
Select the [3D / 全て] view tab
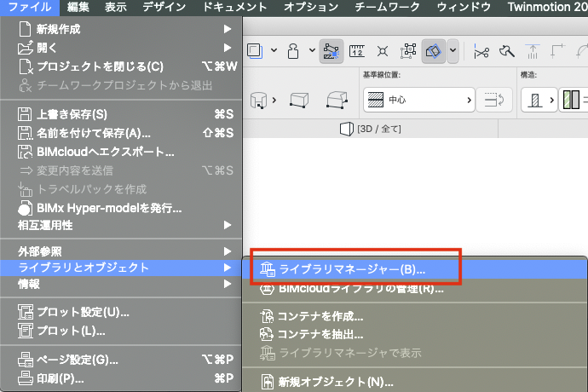(371, 129)
